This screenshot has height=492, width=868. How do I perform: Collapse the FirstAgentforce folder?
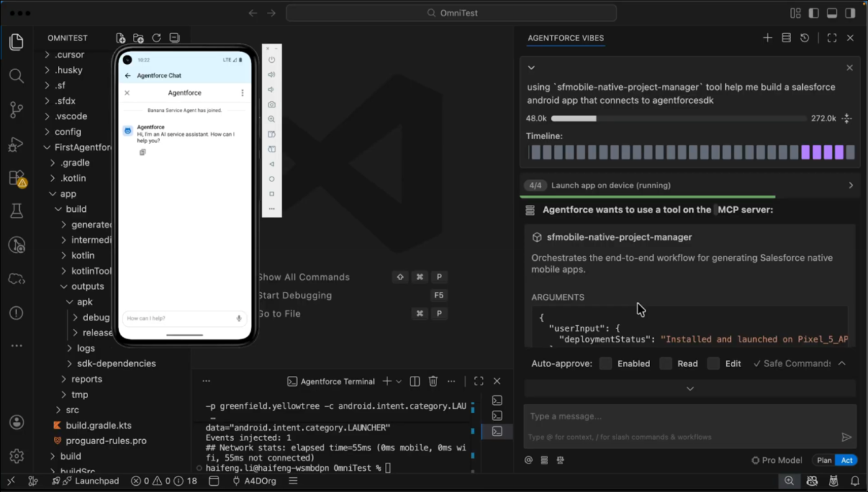tap(78, 147)
